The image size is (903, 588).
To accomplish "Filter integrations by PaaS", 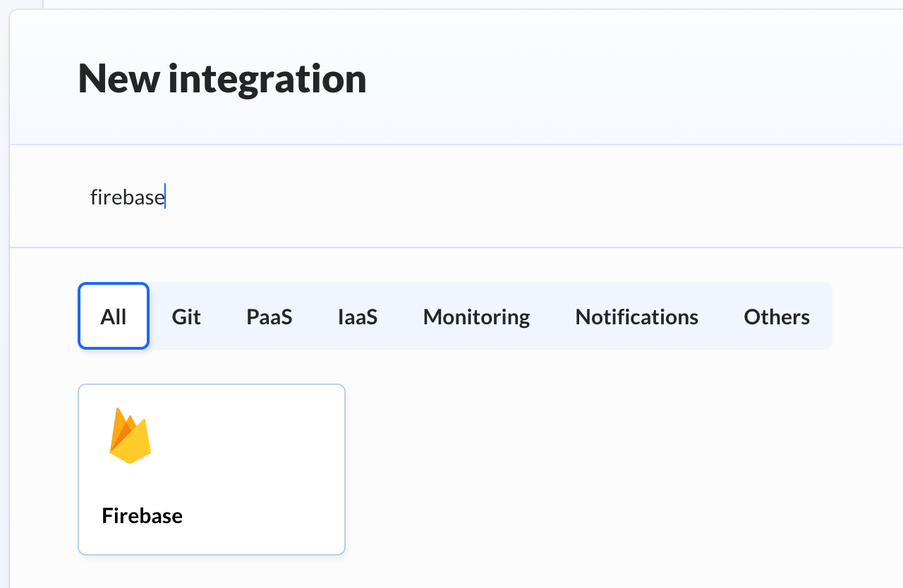I will [269, 317].
